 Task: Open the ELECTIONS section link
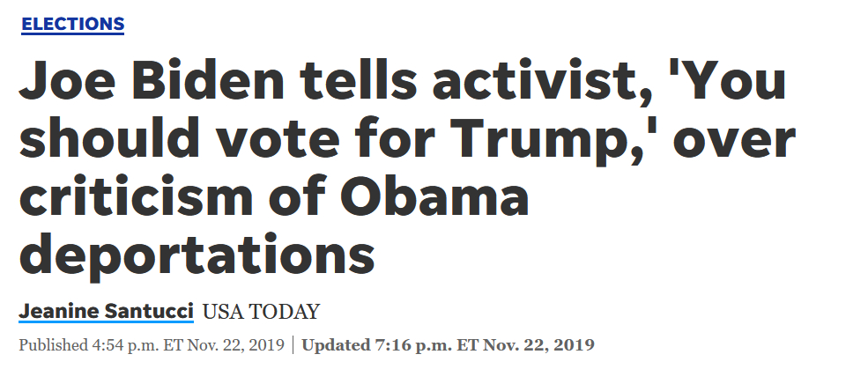72,24
